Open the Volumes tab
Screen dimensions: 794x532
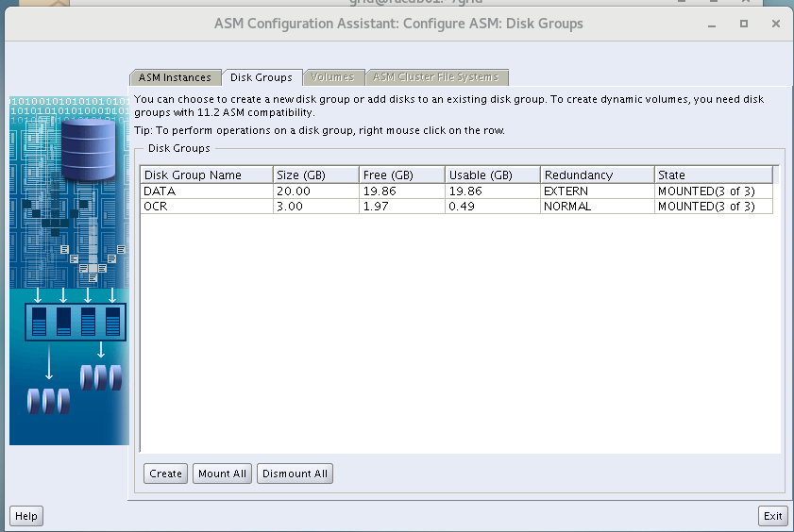point(332,77)
